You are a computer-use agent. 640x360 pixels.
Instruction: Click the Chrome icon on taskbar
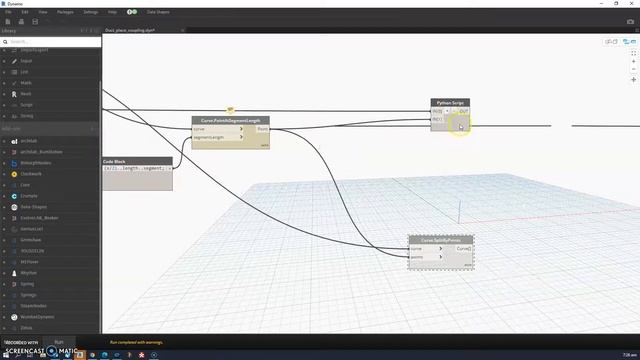pyautogui.click(x=92, y=355)
